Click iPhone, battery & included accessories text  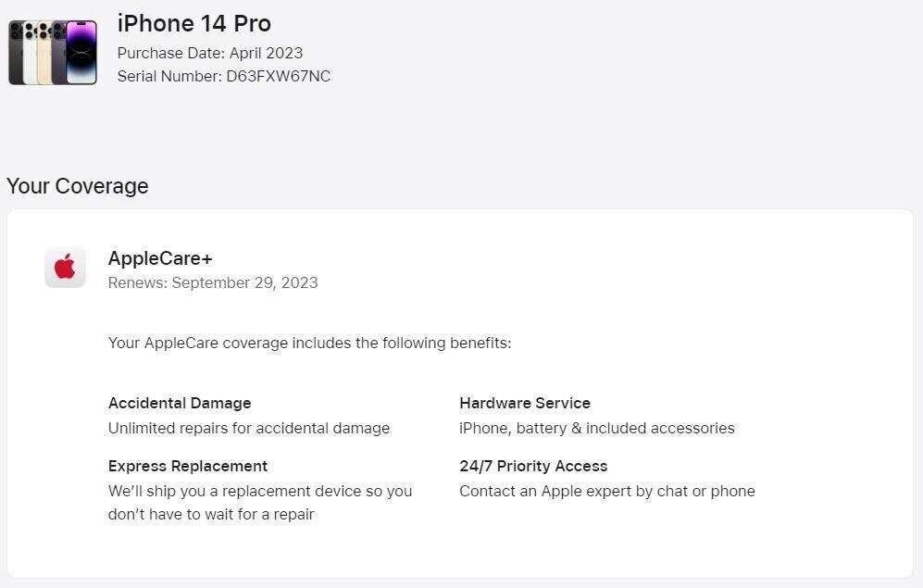597,428
